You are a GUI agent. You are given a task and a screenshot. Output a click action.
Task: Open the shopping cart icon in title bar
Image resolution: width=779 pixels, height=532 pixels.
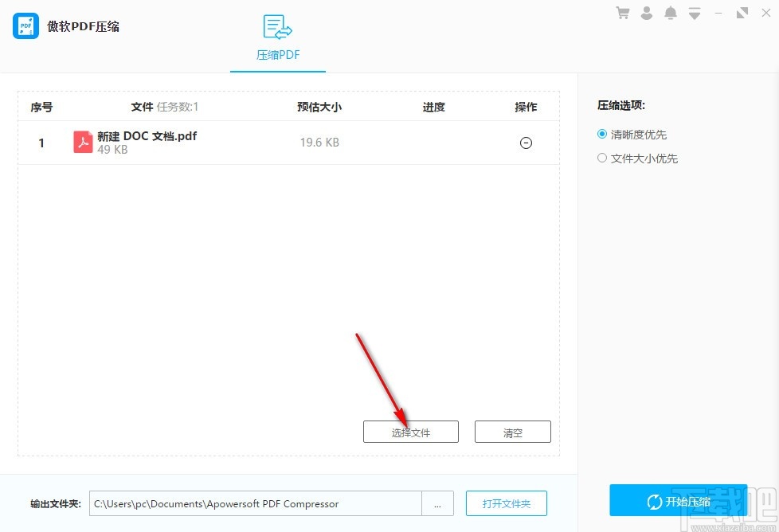pos(622,13)
